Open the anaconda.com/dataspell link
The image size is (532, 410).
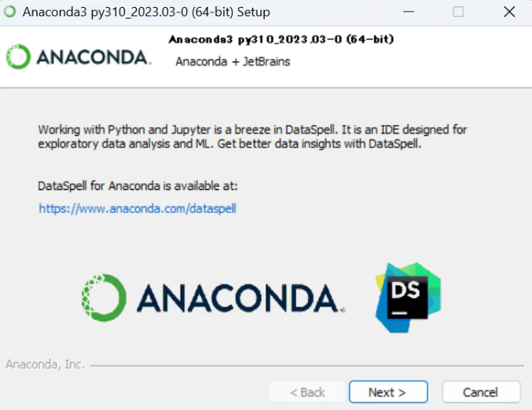137,208
